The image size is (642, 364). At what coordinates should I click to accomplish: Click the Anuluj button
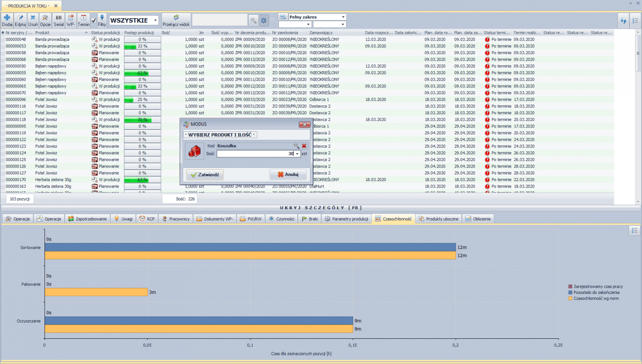(x=288, y=174)
